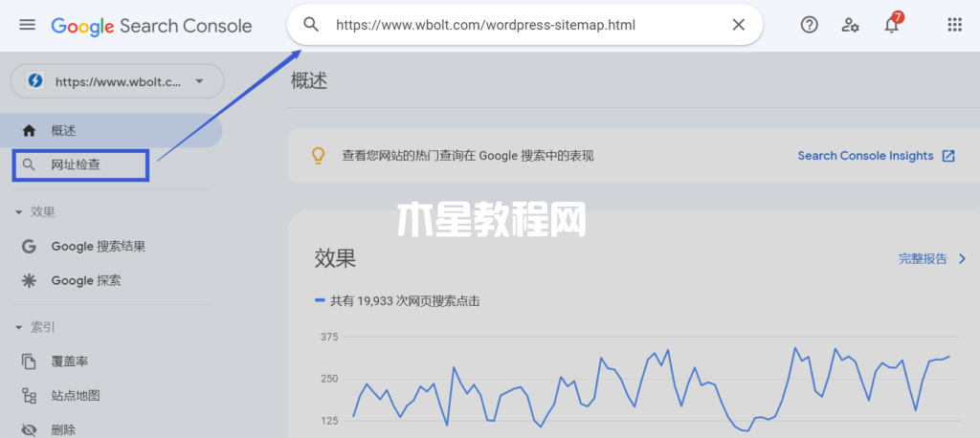Image resolution: width=980 pixels, height=438 pixels.
Task: Collapse the 索引 sidebar section
Action: tap(35, 327)
